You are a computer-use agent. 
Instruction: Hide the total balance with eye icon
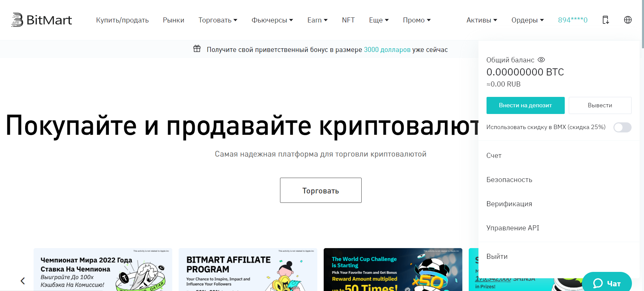[541, 60]
